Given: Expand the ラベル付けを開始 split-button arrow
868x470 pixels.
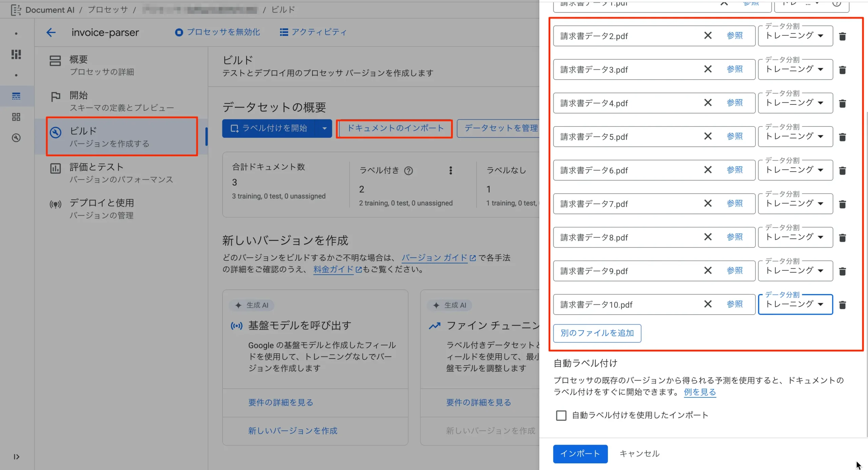Looking at the screenshot, I should (x=324, y=128).
